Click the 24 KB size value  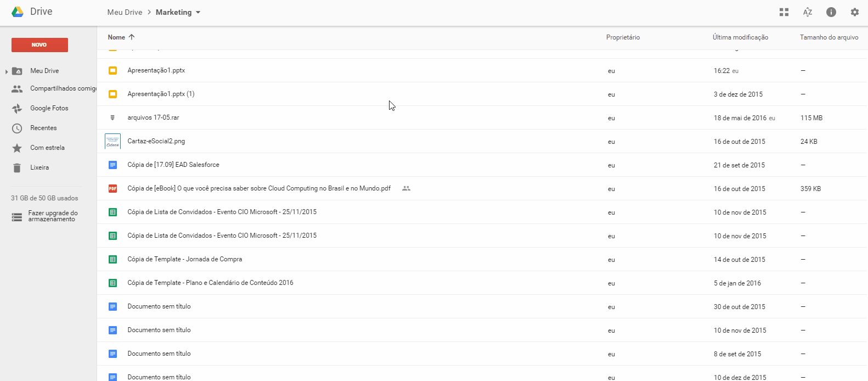point(809,142)
